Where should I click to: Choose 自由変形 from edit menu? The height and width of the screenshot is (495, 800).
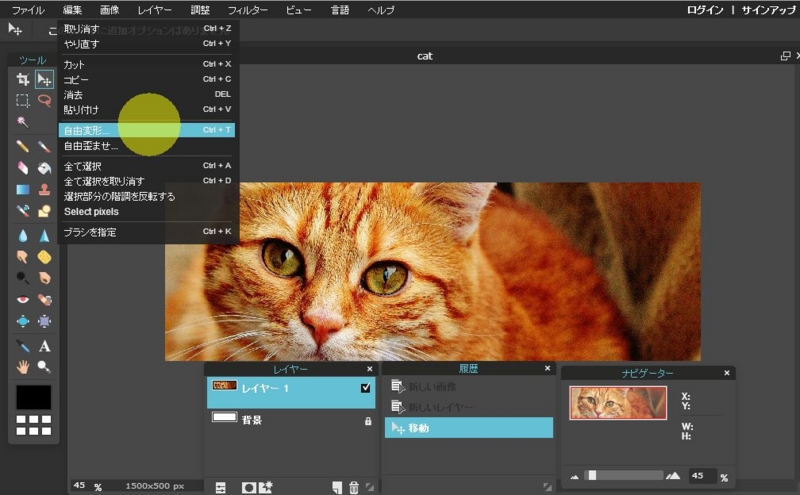coord(146,130)
